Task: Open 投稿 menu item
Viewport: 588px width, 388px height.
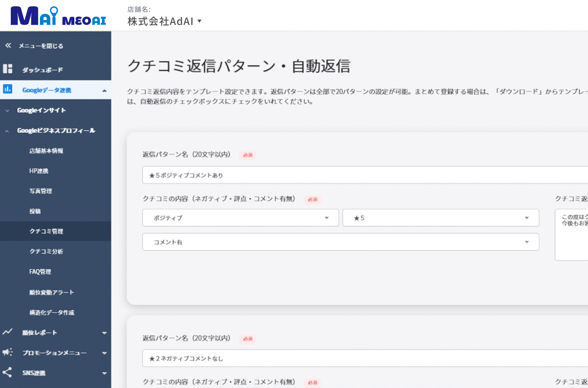Action: tap(35, 211)
